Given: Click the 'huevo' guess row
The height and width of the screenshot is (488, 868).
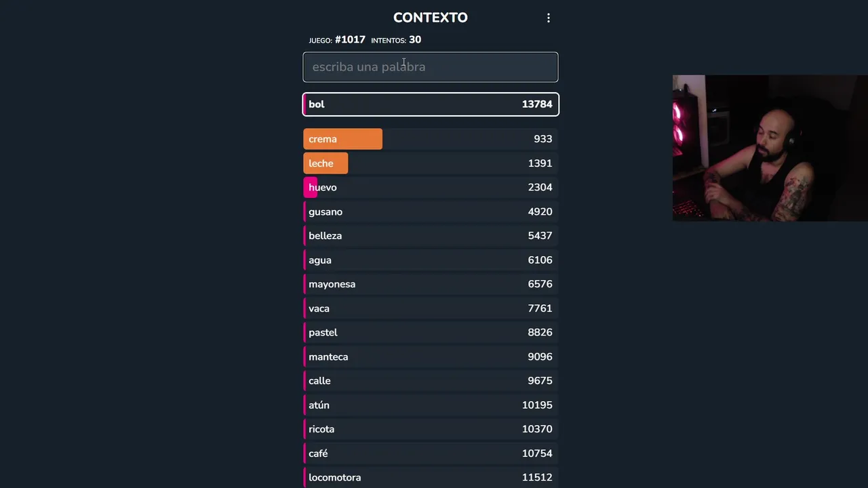Looking at the screenshot, I should click(x=431, y=188).
